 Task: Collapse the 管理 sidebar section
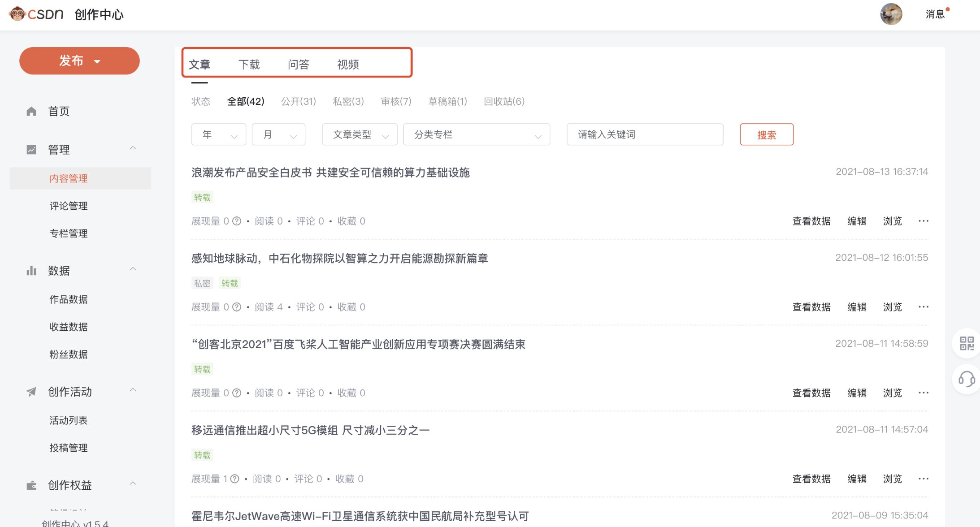pyautogui.click(x=133, y=148)
